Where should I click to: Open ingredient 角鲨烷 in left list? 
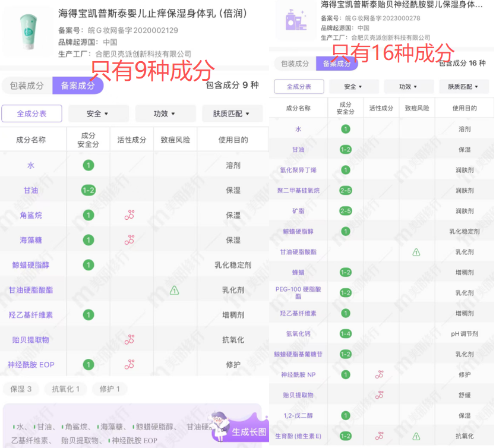coord(31,215)
